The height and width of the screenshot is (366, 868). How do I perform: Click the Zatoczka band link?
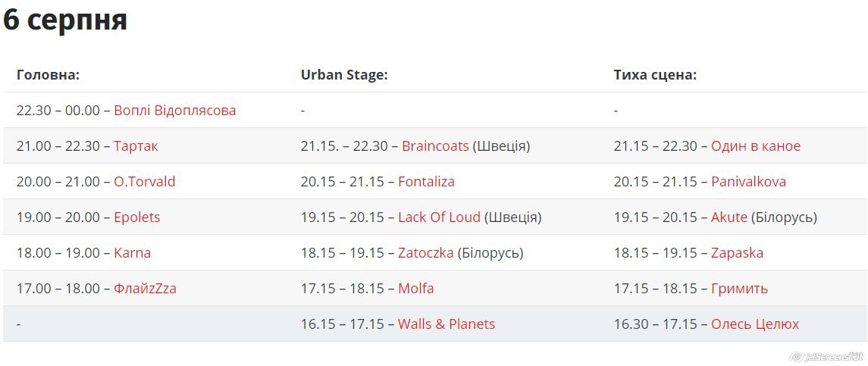pyautogui.click(x=425, y=253)
